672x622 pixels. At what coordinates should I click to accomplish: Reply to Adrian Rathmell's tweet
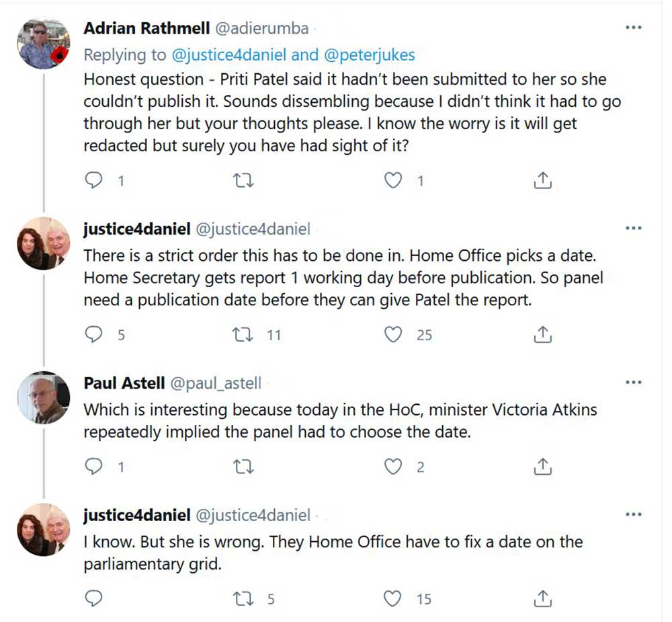point(95,180)
